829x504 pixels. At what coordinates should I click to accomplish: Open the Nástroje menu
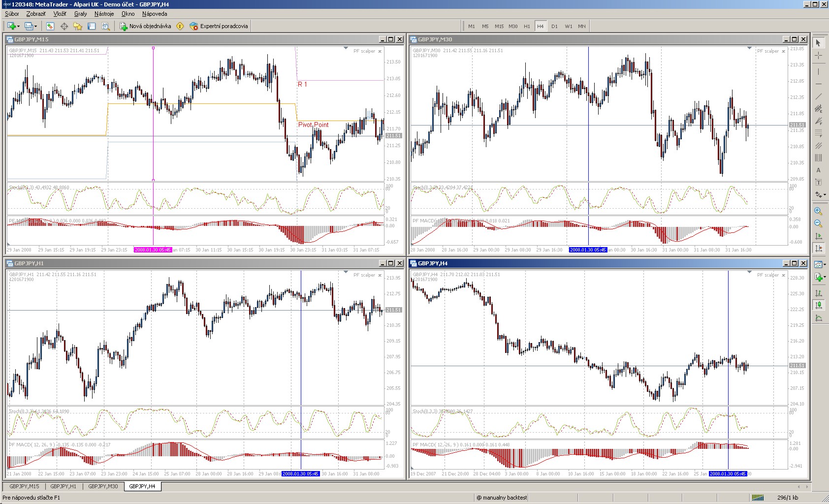click(x=104, y=14)
